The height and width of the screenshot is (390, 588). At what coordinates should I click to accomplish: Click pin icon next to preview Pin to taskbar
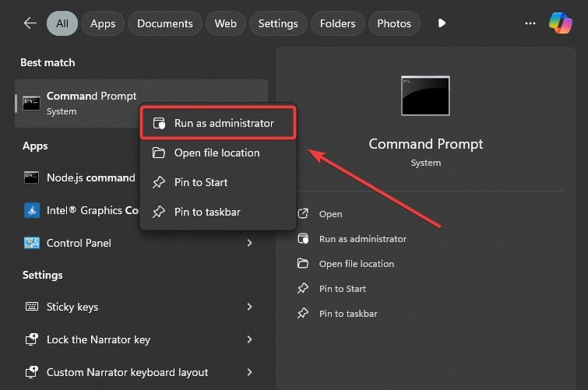point(303,313)
